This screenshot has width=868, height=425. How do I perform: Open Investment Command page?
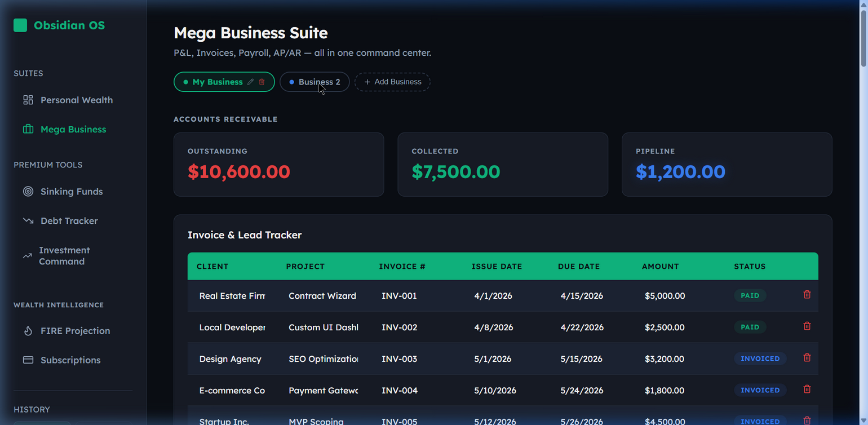pyautogui.click(x=73, y=255)
